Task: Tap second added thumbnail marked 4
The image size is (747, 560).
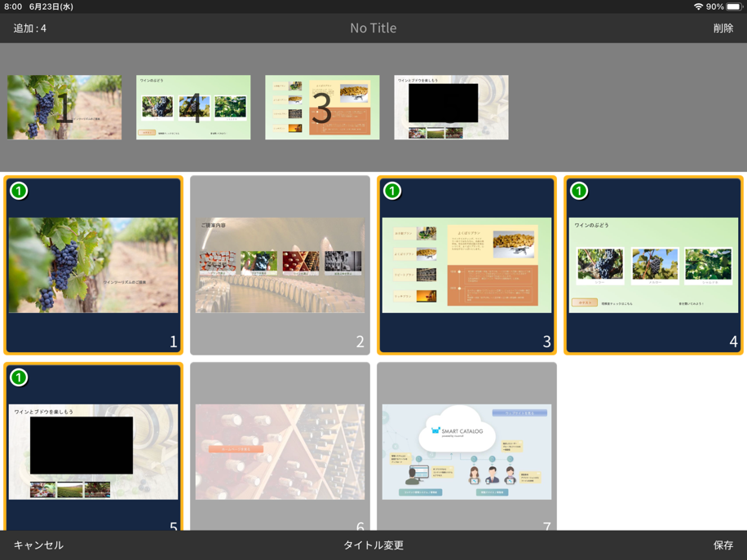Action: pyautogui.click(x=193, y=108)
